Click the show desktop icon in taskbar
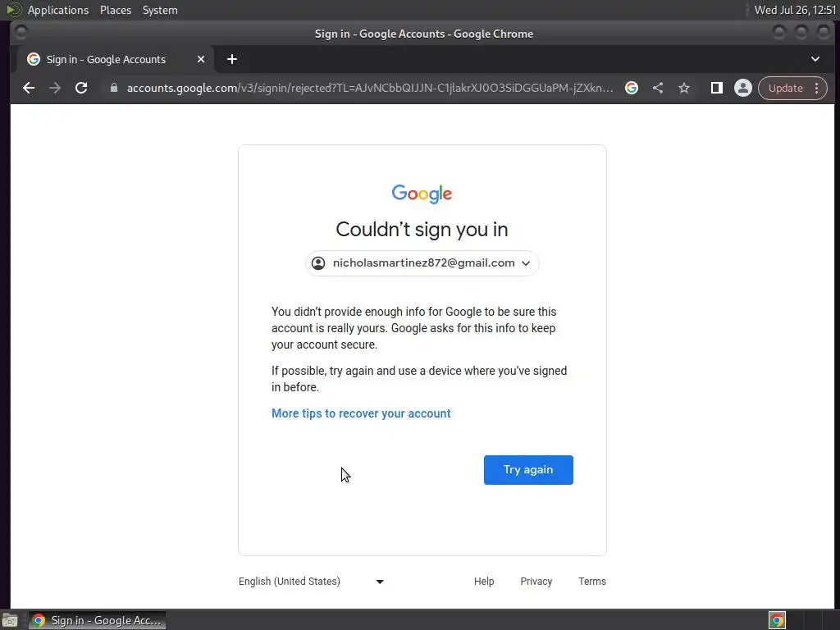Image resolution: width=840 pixels, height=630 pixels. point(10,620)
